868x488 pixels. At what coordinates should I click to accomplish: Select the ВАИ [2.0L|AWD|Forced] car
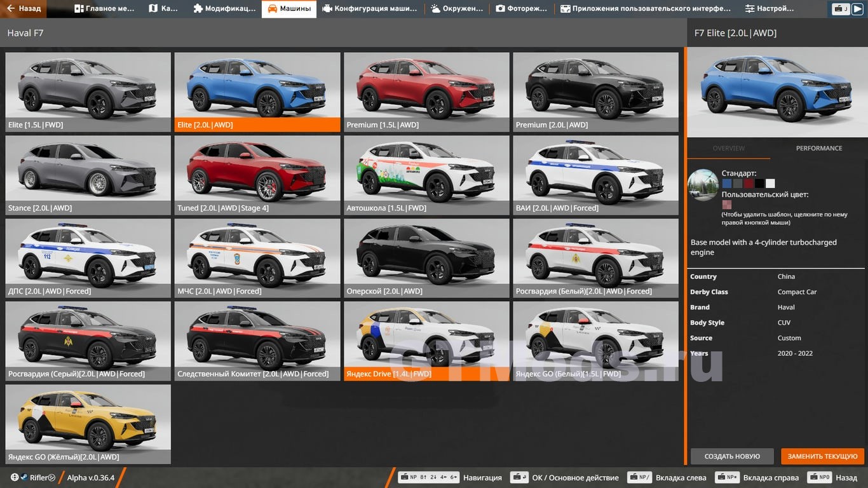coord(595,175)
